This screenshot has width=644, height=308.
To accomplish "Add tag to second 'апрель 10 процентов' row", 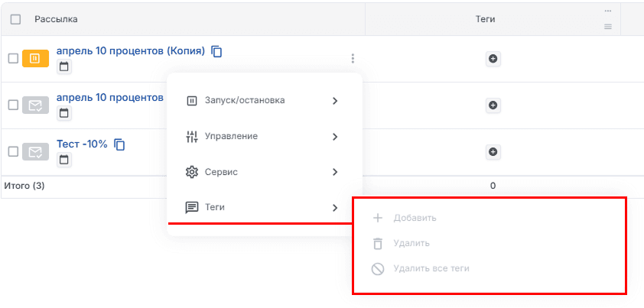I will (x=493, y=105).
